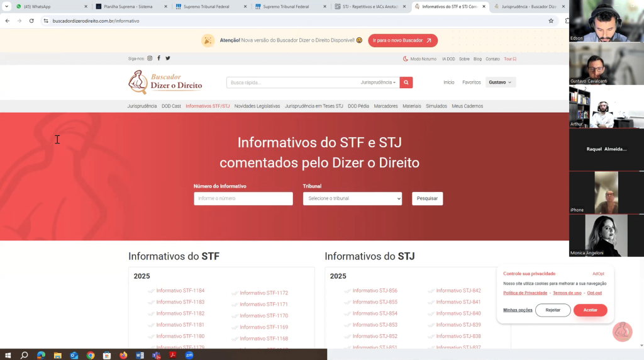
Task: Click the Opt-out link
Action: click(x=594, y=293)
